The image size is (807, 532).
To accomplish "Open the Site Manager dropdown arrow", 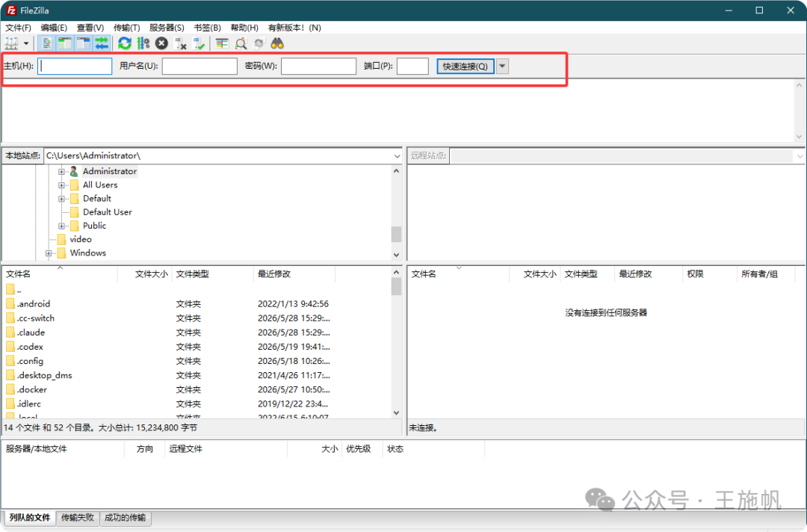I will [25, 44].
